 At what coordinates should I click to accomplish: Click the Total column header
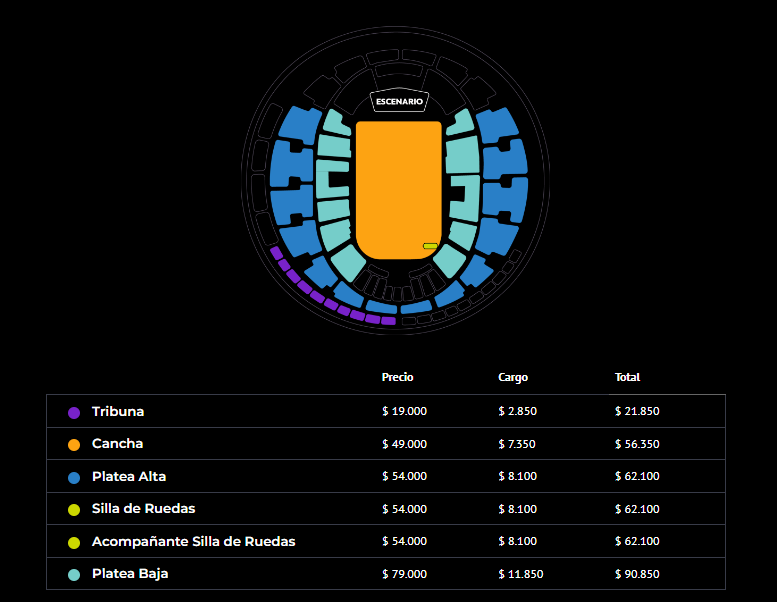coord(627,377)
